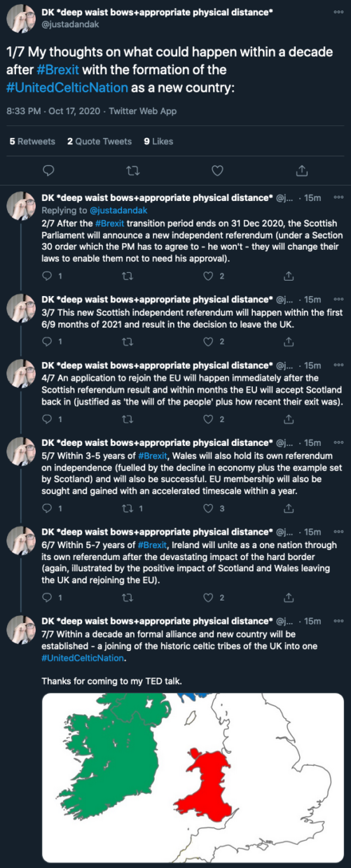Image resolution: width=351 pixels, height=868 pixels.
Task: Open more options on 7/7 tweet
Action: pyautogui.click(x=338, y=621)
